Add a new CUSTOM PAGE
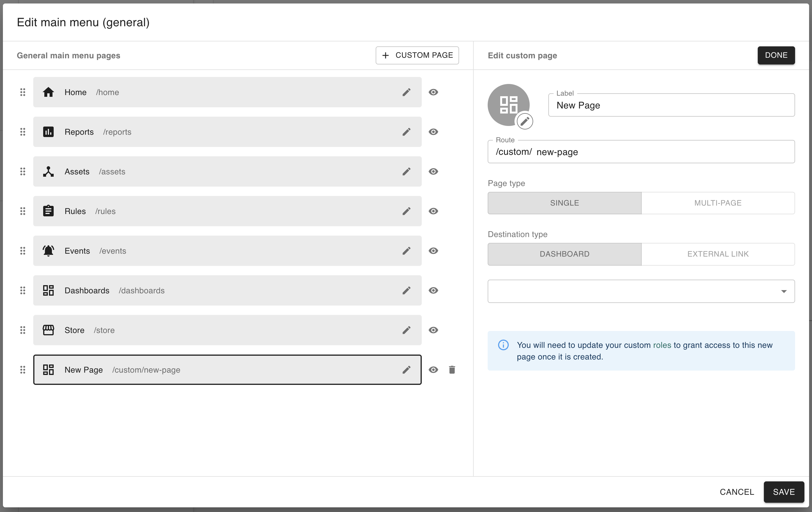Image resolution: width=812 pixels, height=512 pixels. 417,55
